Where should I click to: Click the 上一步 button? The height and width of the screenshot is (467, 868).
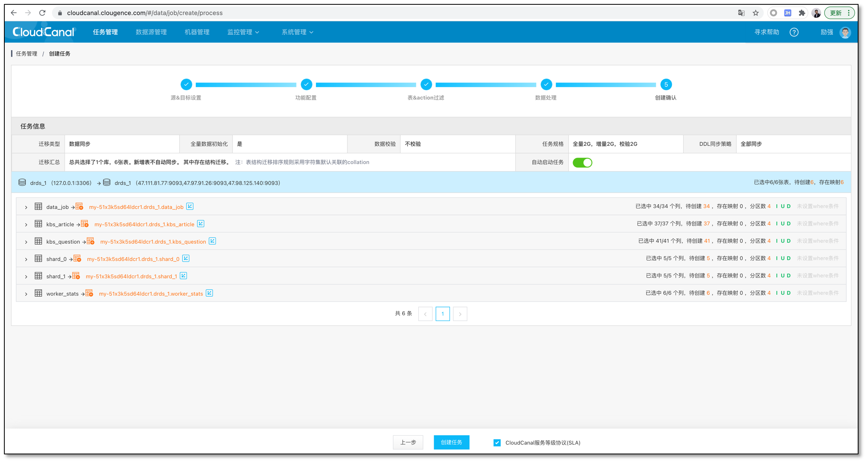click(x=408, y=443)
